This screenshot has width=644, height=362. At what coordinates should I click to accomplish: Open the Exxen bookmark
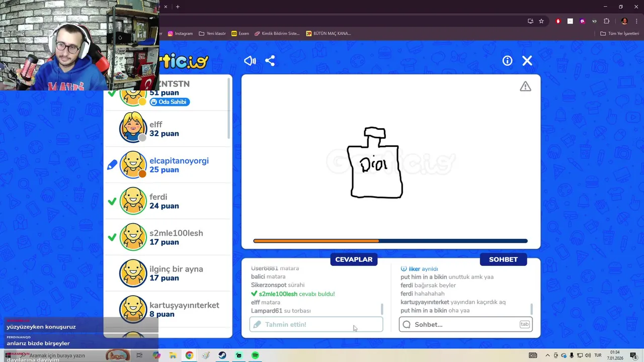[240, 34]
